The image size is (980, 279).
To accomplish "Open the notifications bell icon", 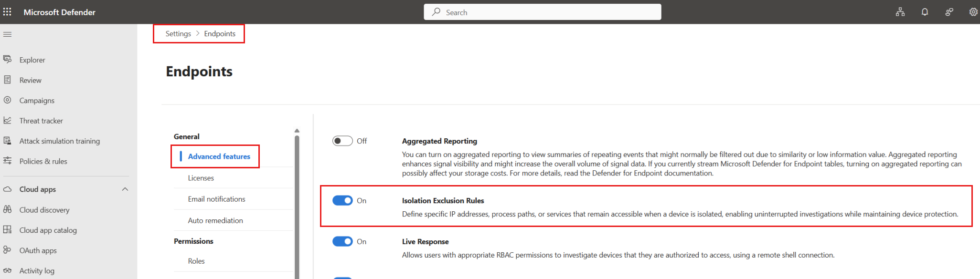I will [x=925, y=12].
